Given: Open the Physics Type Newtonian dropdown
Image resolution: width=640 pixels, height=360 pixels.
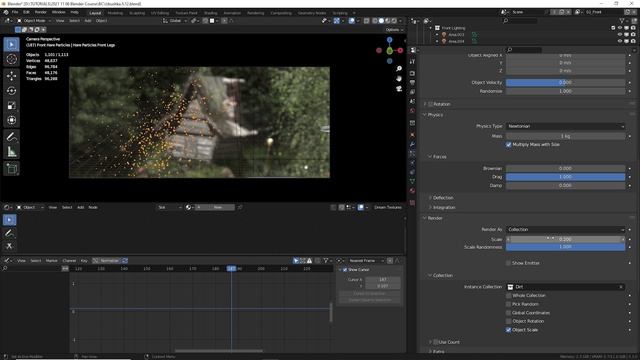Looking at the screenshot, I should [x=565, y=126].
